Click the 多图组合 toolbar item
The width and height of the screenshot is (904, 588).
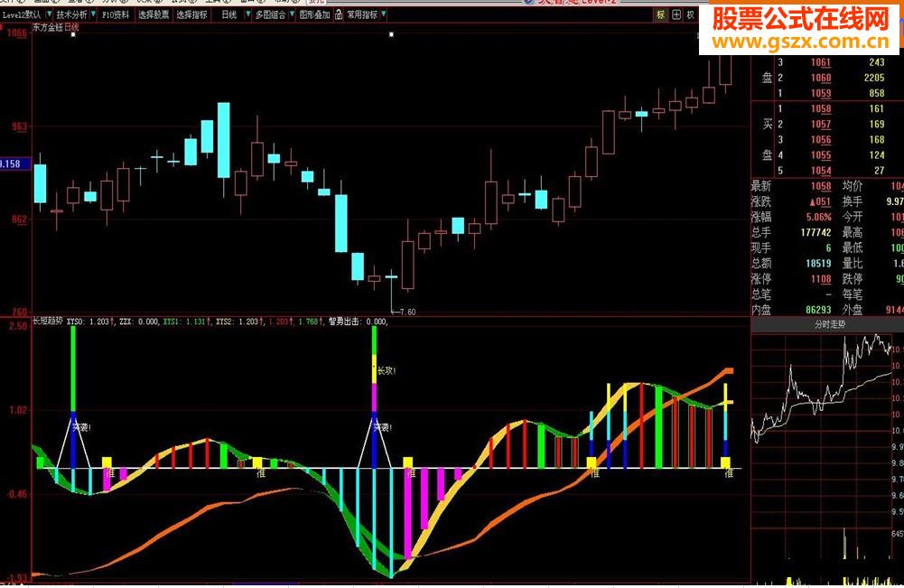(x=271, y=14)
